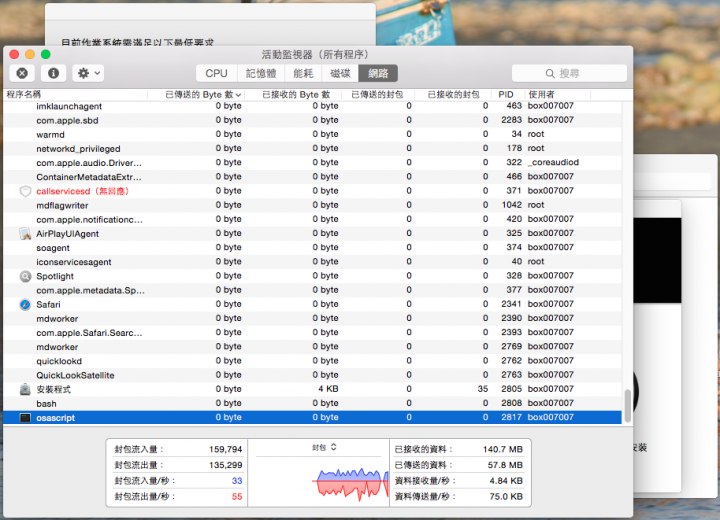Open the process info inspector button
The height and width of the screenshot is (520, 720).
(x=53, y=73)
